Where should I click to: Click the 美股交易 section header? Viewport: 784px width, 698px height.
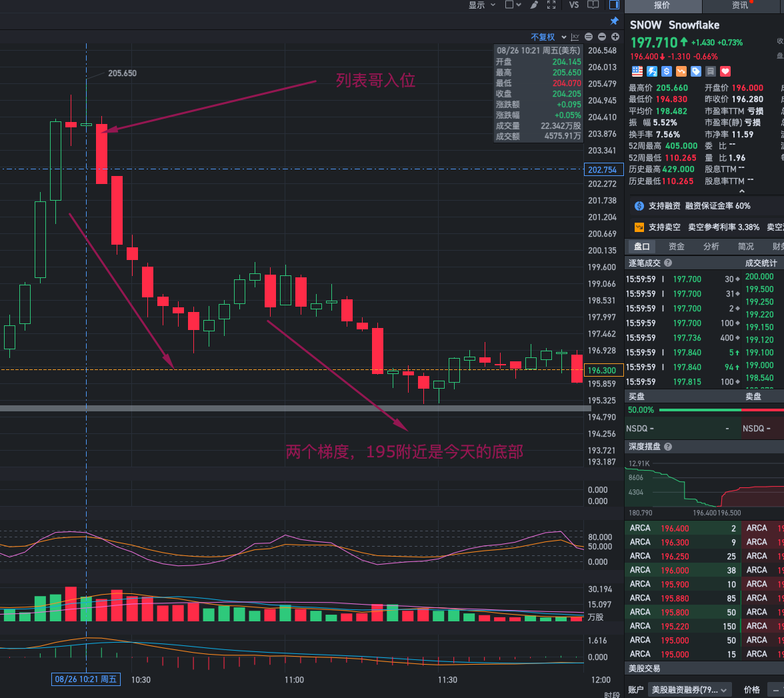point(645,669)
